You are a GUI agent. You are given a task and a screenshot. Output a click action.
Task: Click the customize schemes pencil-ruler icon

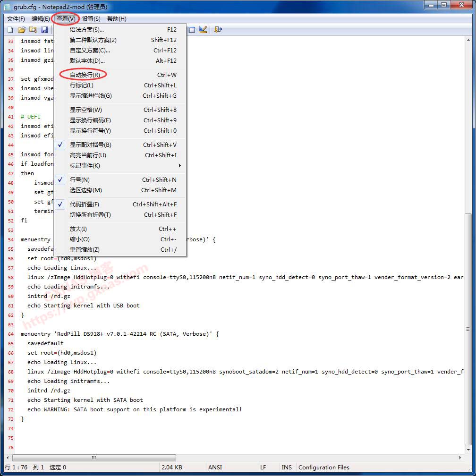[203, 30]
